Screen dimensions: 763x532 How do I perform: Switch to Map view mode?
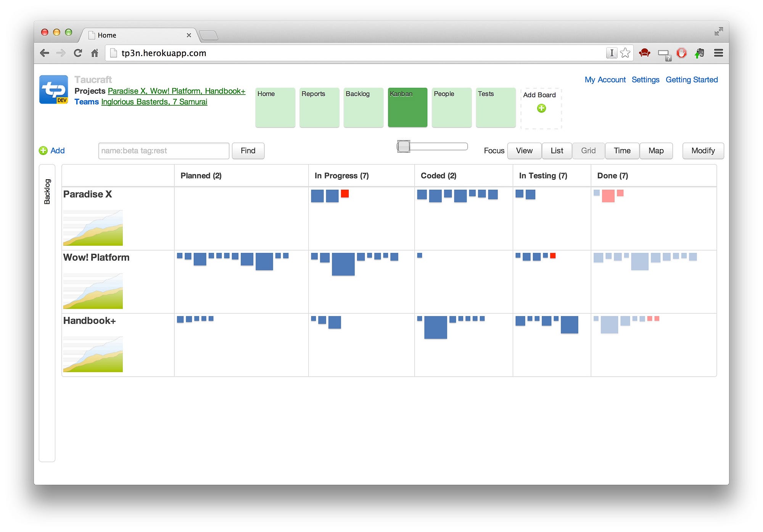pos(656,151)
